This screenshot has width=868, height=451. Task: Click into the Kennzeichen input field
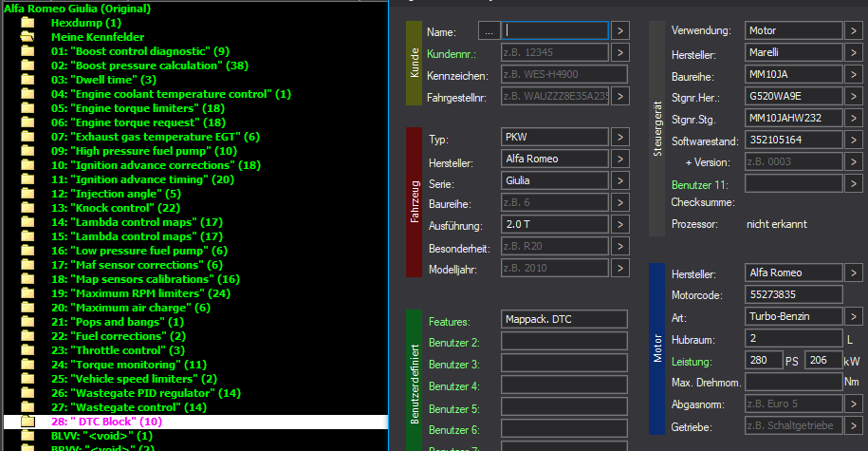[564, 74]
